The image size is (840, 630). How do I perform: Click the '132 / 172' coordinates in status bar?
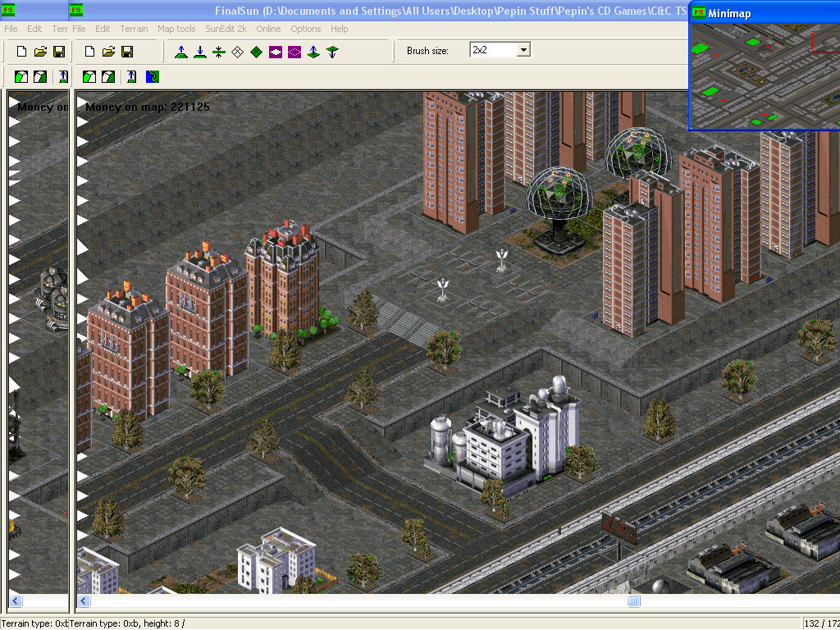(822, 623)
